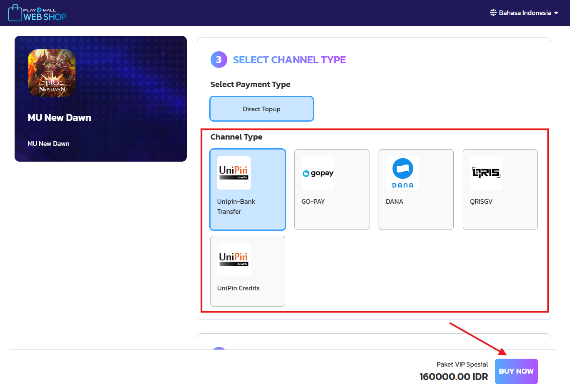570x392 pixels.
Task: Click the UniPin logo on Bank Transfer card
Action: coord(234,173)
